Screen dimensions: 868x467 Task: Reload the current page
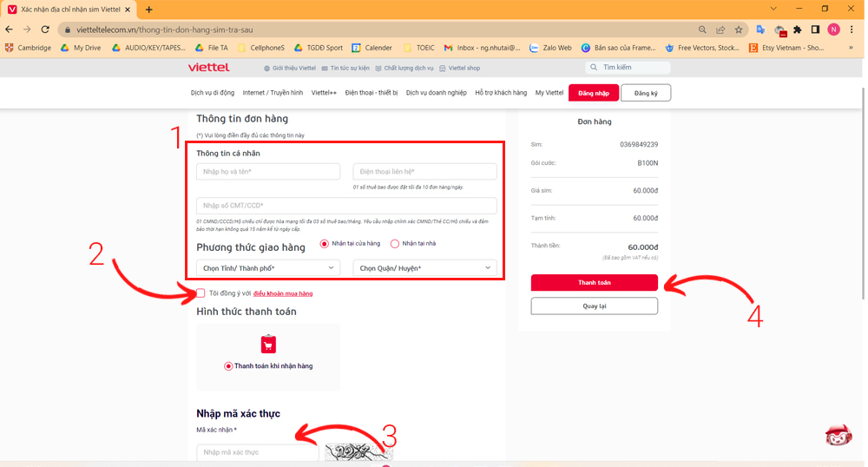45,30
